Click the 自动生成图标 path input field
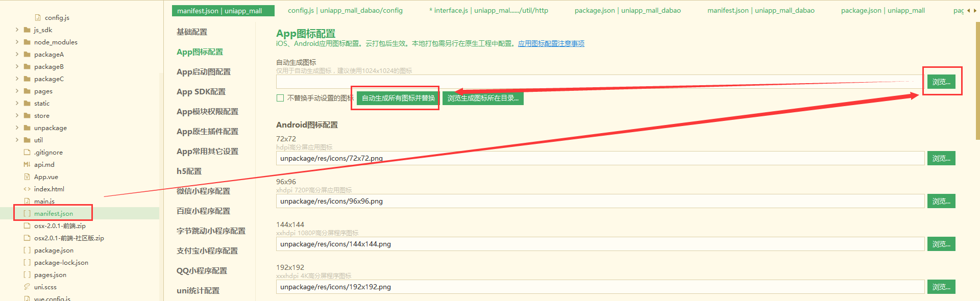Image resolution: width=980 pixels, height=301 pixels. (x=600, y=82)
